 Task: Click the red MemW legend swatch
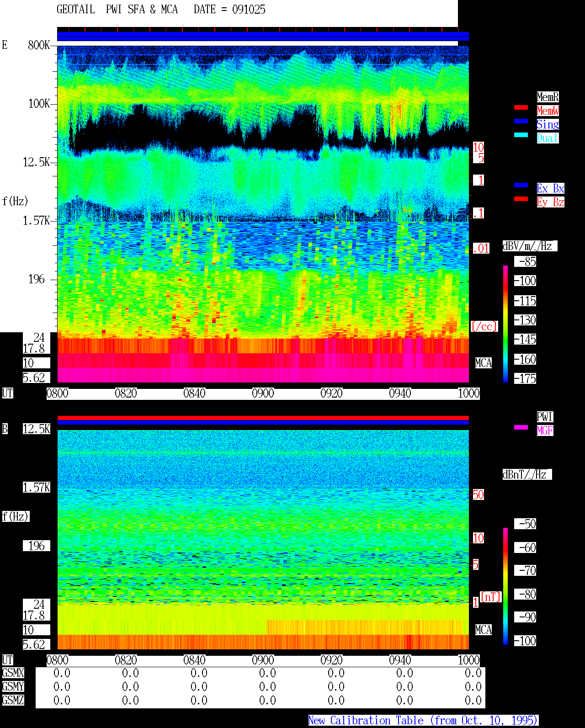click(521, 107)
